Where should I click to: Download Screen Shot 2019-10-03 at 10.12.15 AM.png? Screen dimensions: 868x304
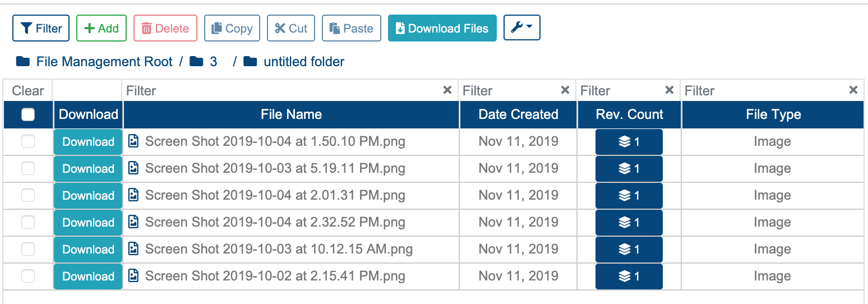click(x=88, y=250)
